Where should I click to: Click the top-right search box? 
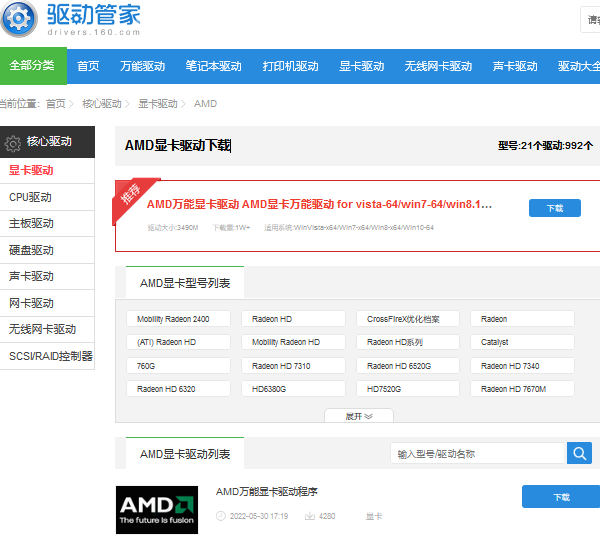(590, 20)
